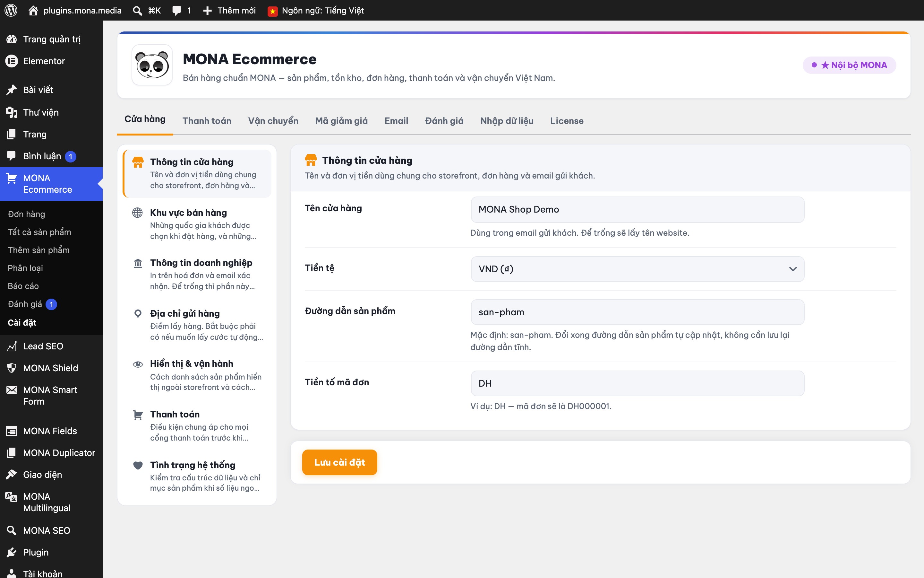The height and width of the screenshot is (578, 924).
Task: Click the home icon for plugins.mona.media
Action: [x=33, y=10]
